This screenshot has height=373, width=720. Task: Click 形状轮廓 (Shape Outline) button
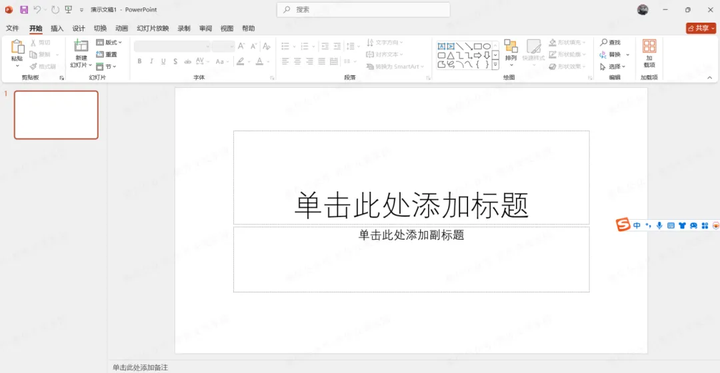568,54
